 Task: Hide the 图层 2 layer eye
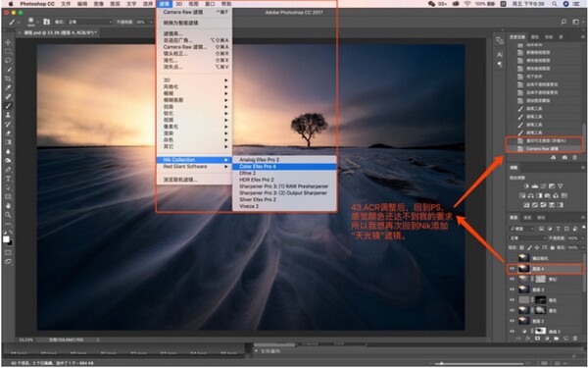coord(512,321)
